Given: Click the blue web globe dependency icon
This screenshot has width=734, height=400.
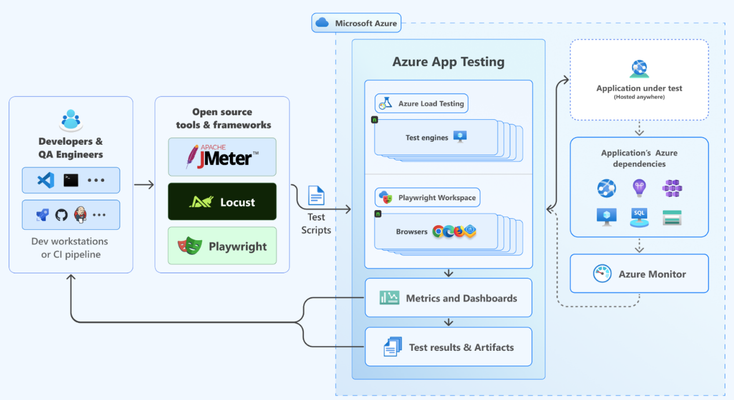Looking at the screenshot, I should click(607, 188).
